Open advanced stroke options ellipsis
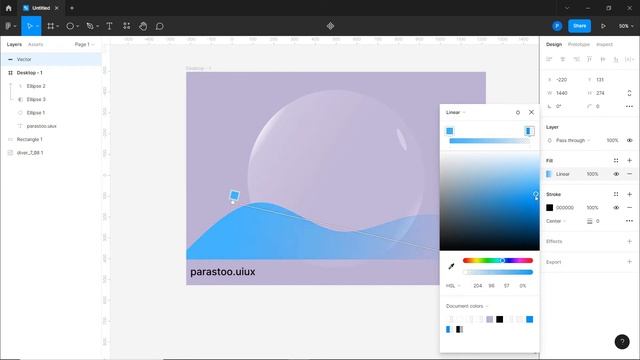Image resolution: width=640 pixels, height=360 pixels. pos(629,221)
